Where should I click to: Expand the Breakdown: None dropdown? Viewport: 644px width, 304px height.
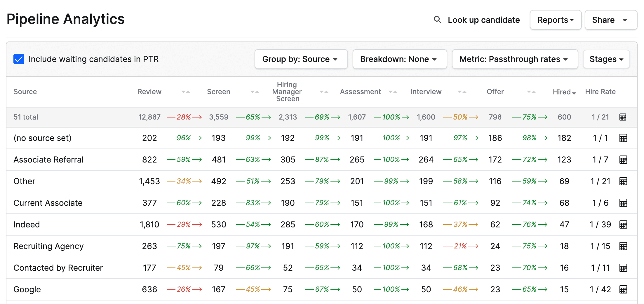click(399, 59)
